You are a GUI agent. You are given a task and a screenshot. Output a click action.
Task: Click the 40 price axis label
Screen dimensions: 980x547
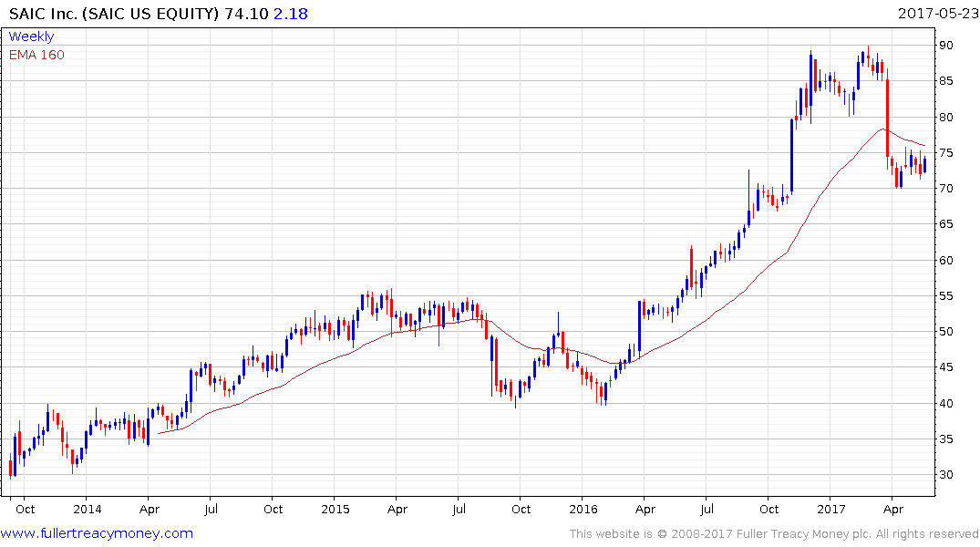click(945, 403)
